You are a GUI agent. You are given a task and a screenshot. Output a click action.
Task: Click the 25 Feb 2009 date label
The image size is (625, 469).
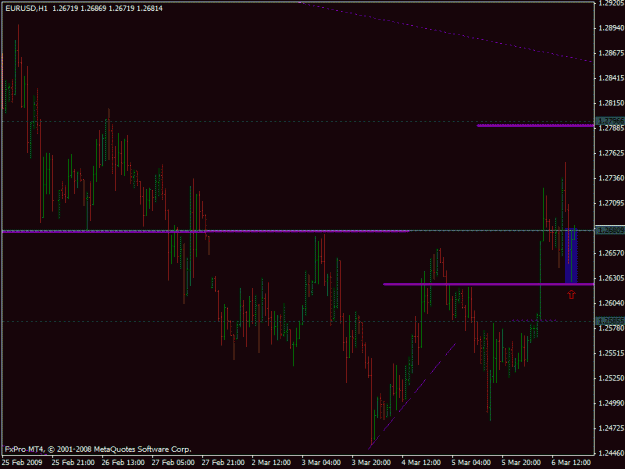pos(22,463)
